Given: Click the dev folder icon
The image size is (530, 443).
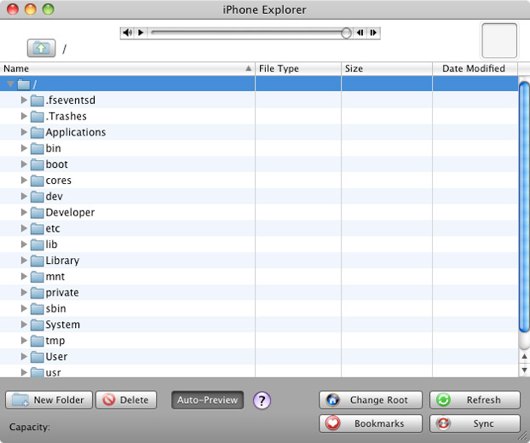Looking at the screenshot, I should click(x=37, y=197).
